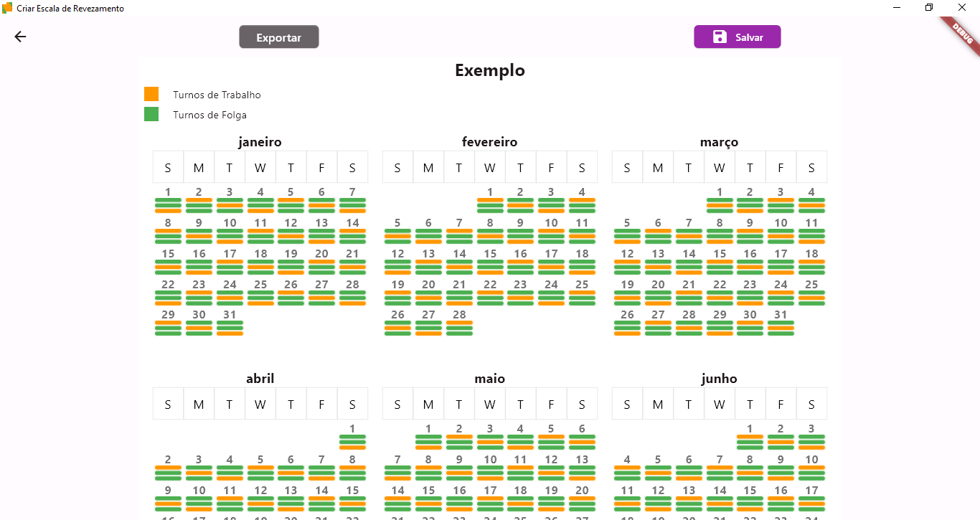Click the janeiro month heading
Screen dimensions: 980x520
pyautogui.click(x=260, y=142)
